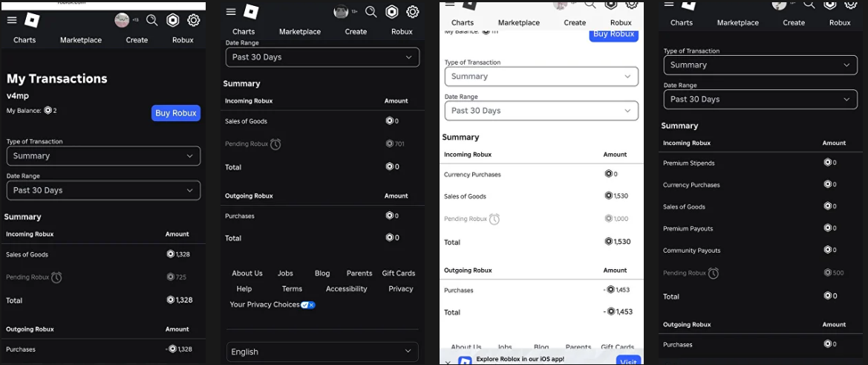Screen dimensions: 868x365
Task: Open avatar profile in v4mp panel header
Action: coord(122,21)
